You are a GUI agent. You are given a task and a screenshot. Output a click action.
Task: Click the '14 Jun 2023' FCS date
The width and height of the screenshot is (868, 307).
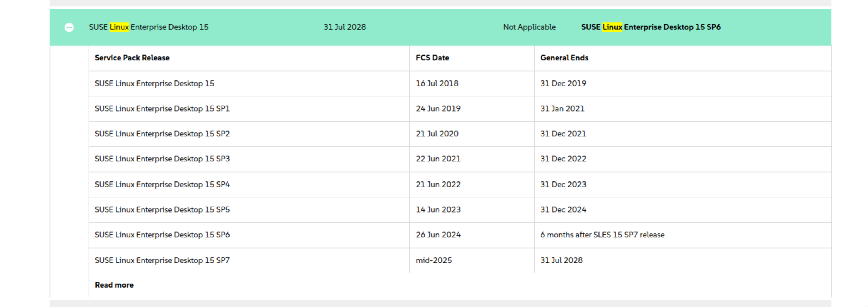(x=438, y=210)
